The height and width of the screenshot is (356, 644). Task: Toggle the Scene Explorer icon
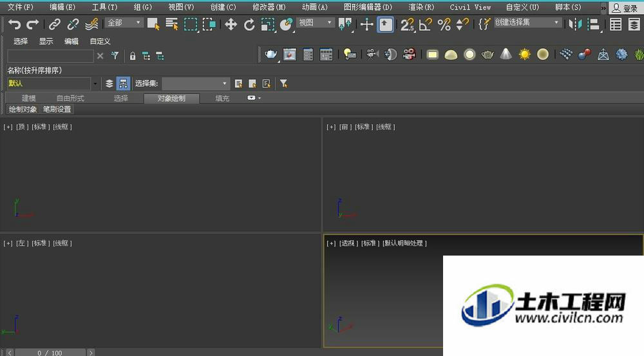[x=615, y=24]
